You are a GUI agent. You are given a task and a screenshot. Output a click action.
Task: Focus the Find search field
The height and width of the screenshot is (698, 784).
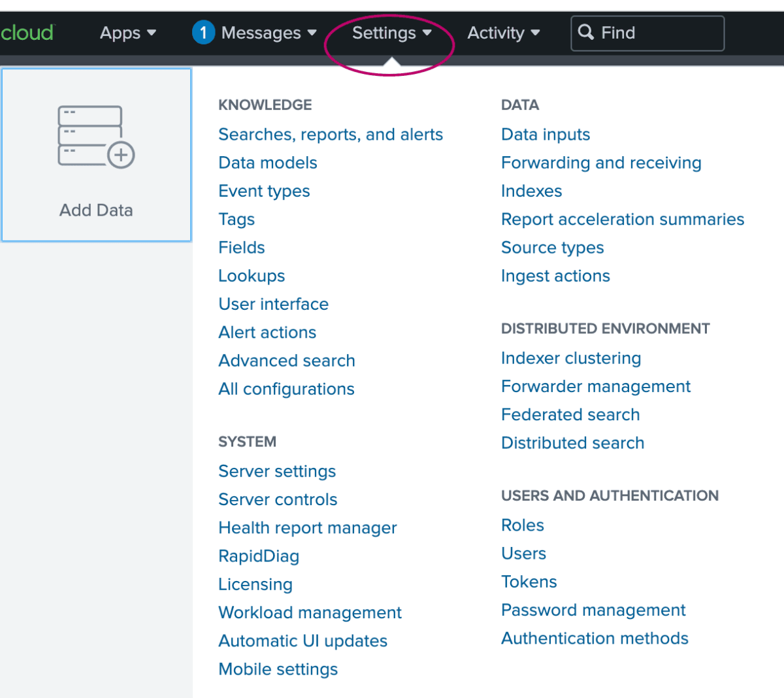[x=647, y=33]
